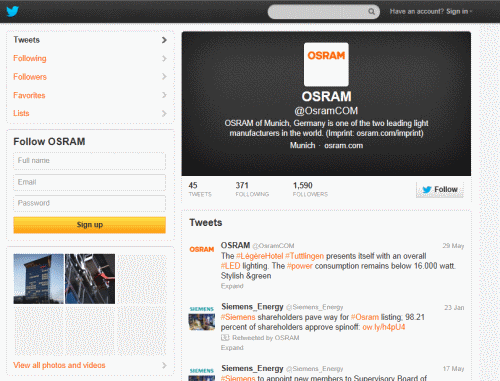Open the osram.com profile link
This screenshot has width=500, height=381.
(x=343, y=146)
